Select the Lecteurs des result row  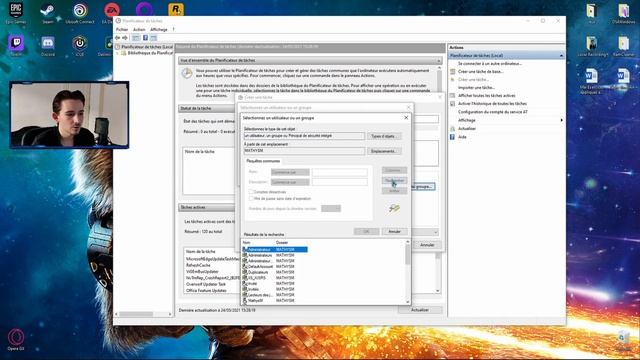pos(269,295)
